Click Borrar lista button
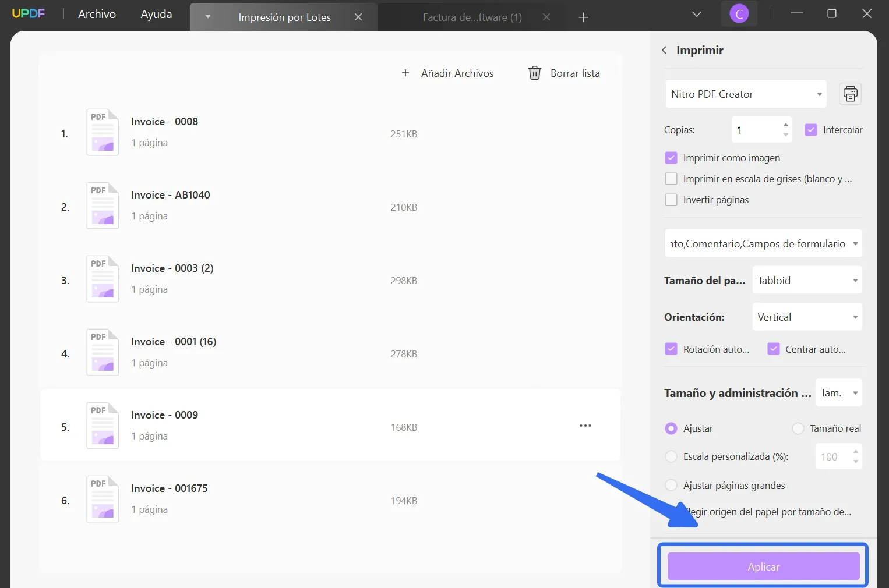 pyautogui.click(x=564, y=73)
